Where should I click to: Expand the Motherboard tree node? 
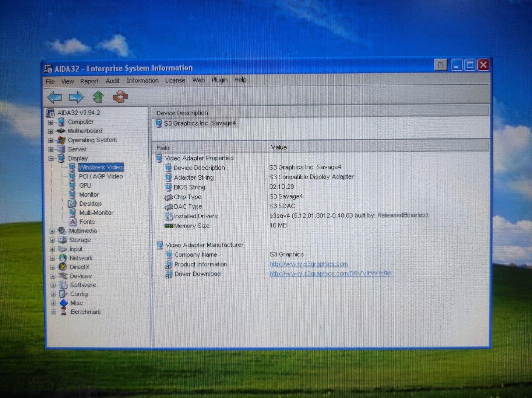[51, 131]
